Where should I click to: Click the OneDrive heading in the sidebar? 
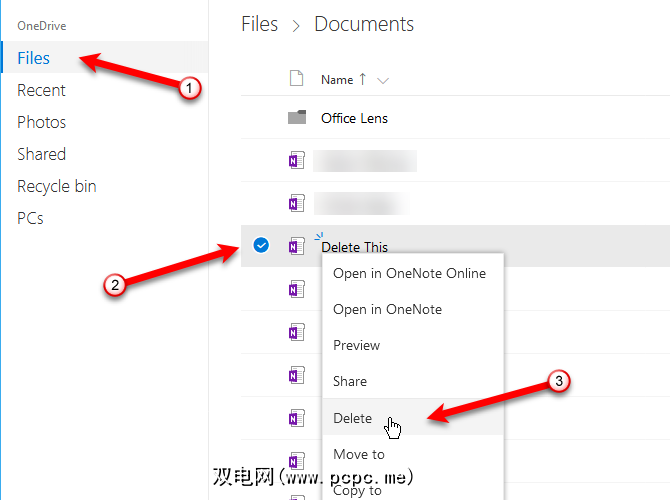coord(41,26)
